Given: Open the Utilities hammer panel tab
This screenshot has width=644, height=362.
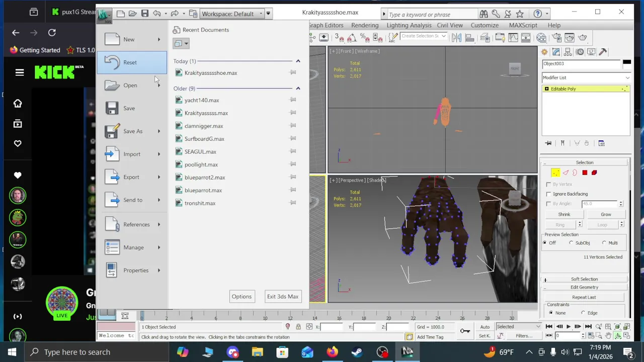Looking at the screenshot, I should coord(603,52).
